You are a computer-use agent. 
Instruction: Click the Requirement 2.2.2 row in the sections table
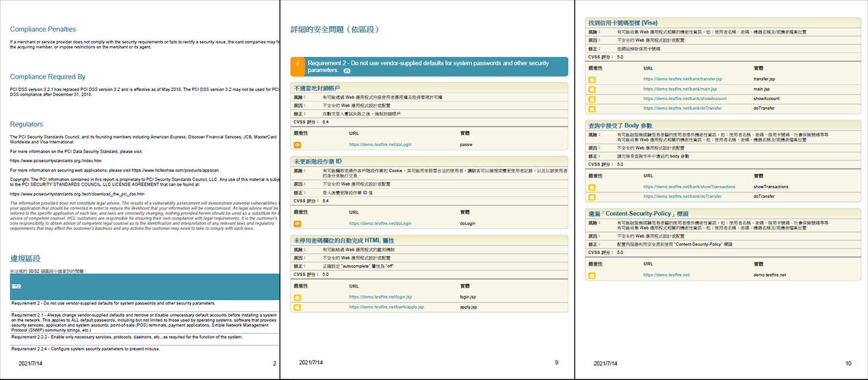(x=145, y=337)
